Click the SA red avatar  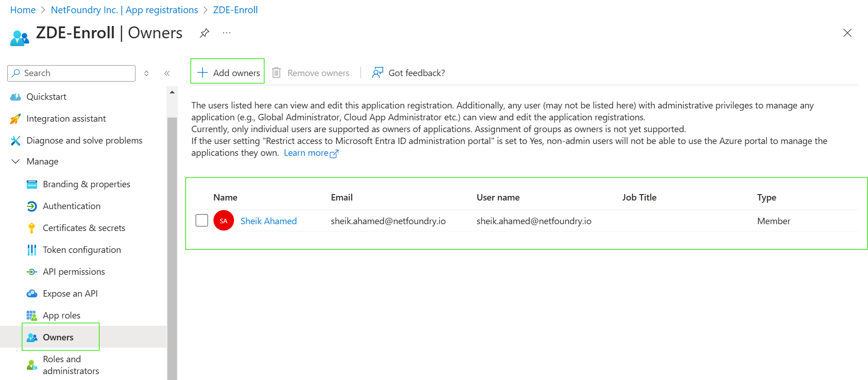point(223,221)
